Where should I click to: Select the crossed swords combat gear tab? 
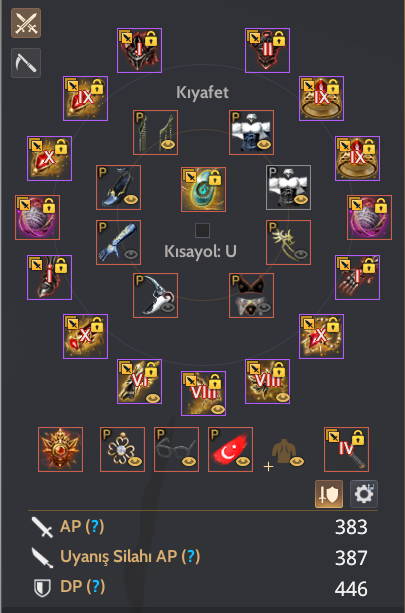coord(26,23)
